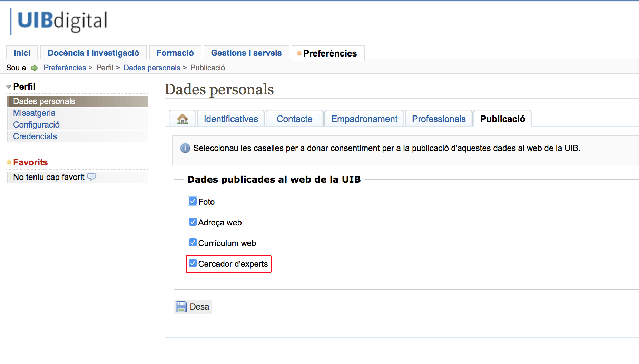Switch to the Identificatives tab
Viewport: 639px width, 364px height.
click(x=231, y=119)
